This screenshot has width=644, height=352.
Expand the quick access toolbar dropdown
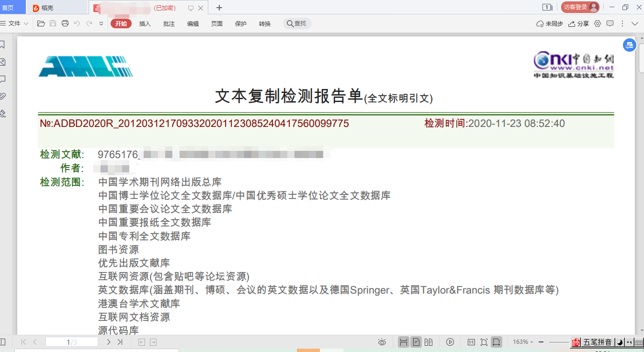(101, 23)
